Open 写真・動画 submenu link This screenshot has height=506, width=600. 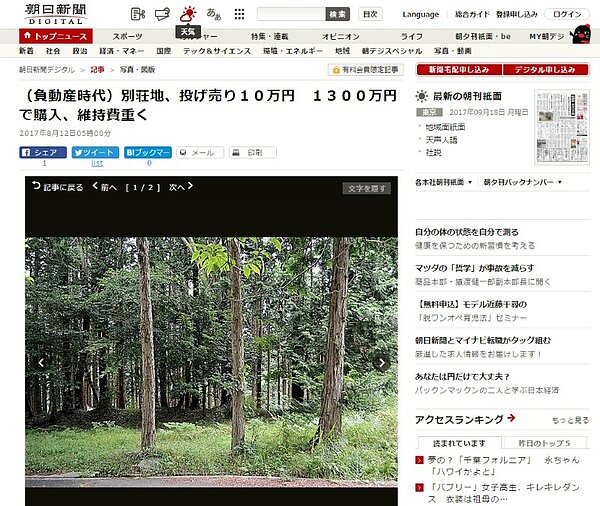click(x=453, y=51)
